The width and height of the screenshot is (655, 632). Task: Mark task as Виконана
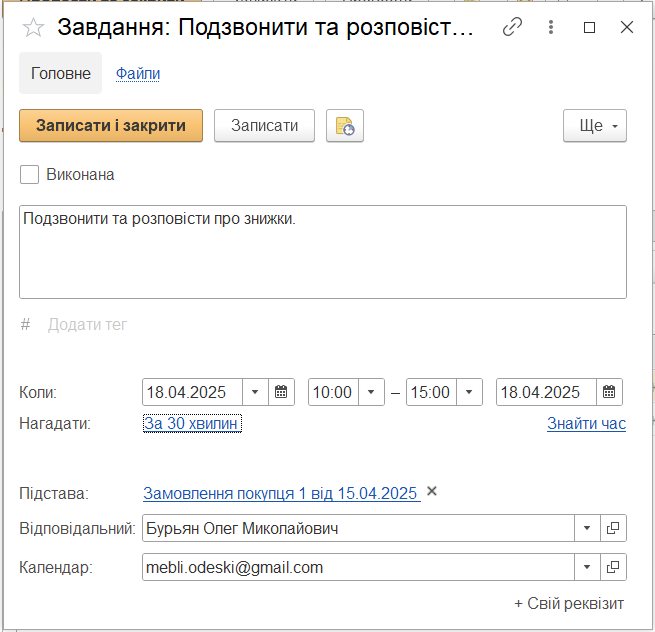tap(29, 175)
